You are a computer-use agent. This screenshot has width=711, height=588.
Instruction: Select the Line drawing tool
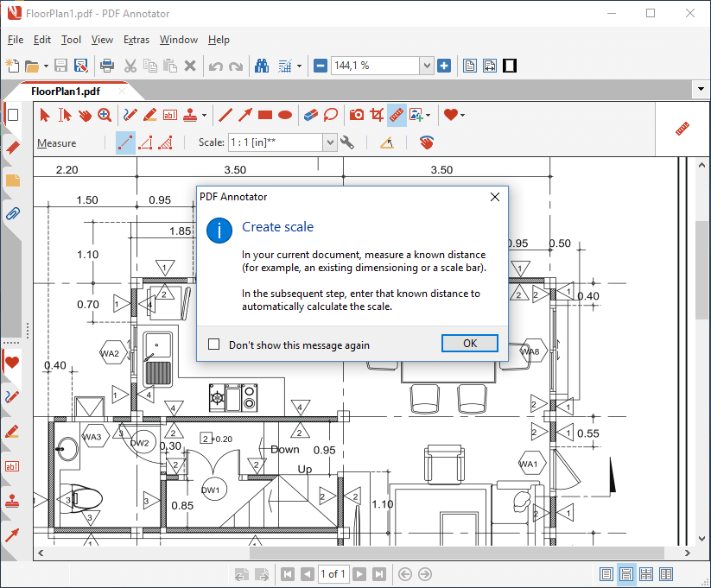pyautogui.click(x=225, y=115)
